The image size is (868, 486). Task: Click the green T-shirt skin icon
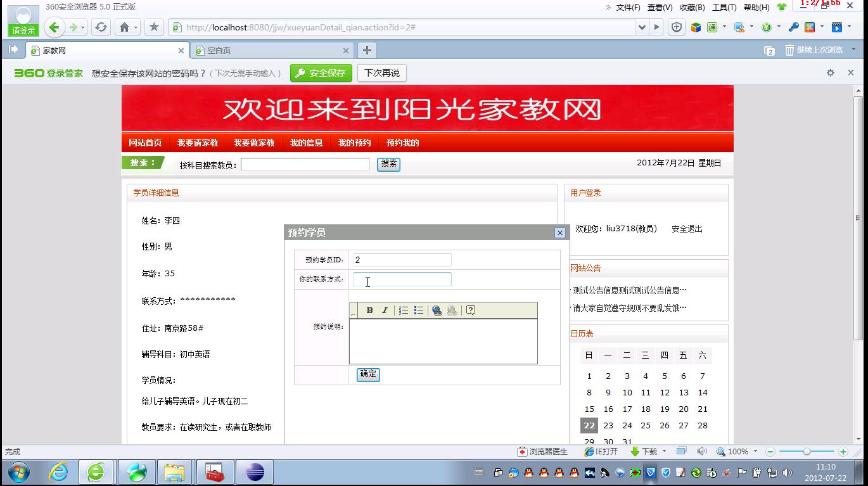click(x=782, y=8)
